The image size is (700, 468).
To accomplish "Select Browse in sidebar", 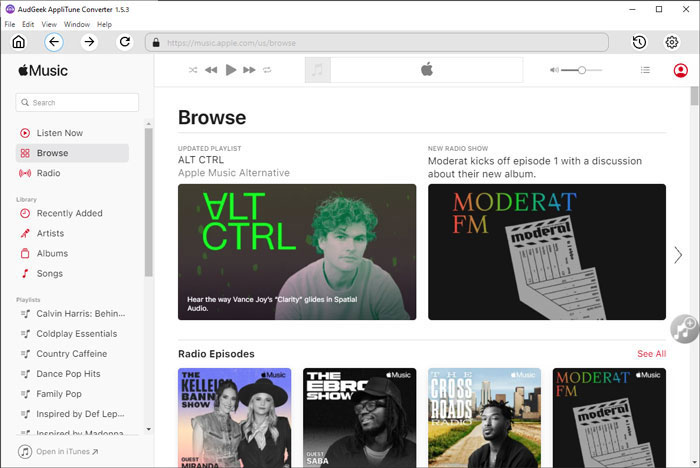I will (72, 153).
